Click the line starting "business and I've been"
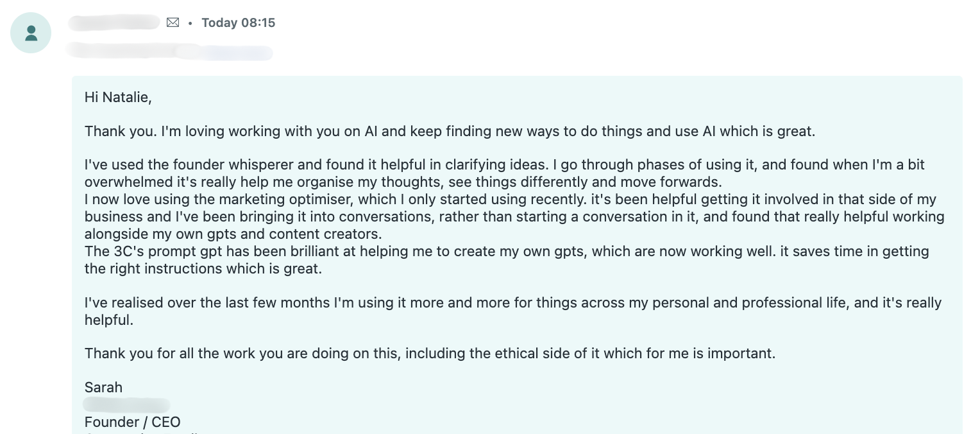980x434 pixels. 513,216
